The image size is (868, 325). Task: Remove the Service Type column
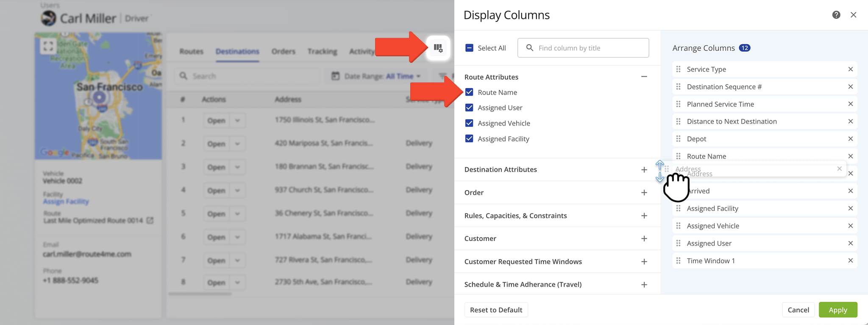(850, 69)
